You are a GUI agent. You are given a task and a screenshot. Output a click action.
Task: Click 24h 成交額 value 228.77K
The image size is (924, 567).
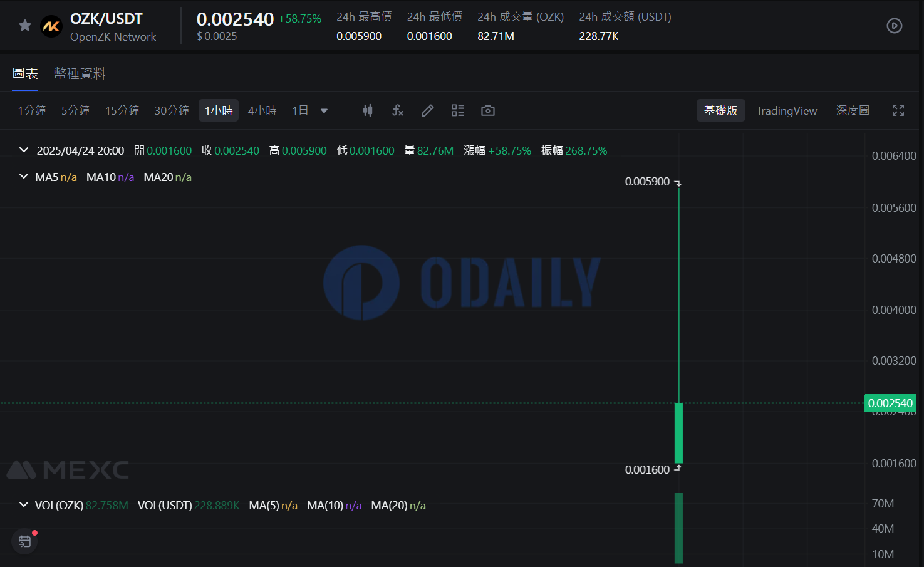(599, 36)
